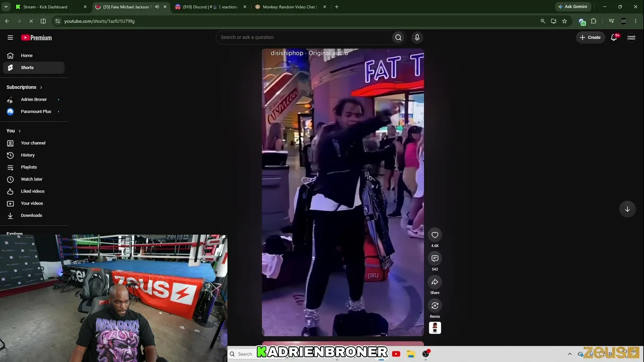This screenshot has height=362, width=644.
Task: Submit search with the magnifier button
Action: pyautogui.click(x=398, y=37)
